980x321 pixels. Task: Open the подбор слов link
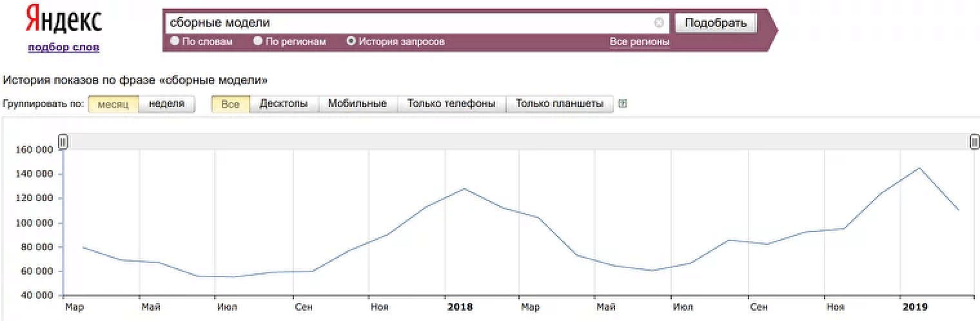63,48
